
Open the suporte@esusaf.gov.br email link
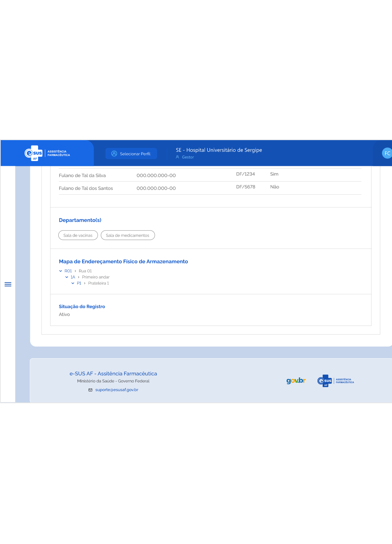pyautogui.click(x=117, y=390)
